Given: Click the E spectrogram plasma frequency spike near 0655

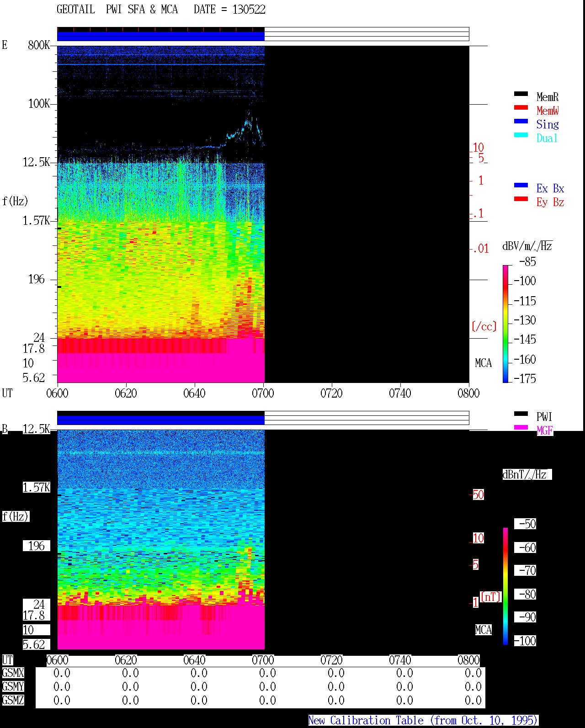Looking at the screenshot, I should [x=249, y=121].
